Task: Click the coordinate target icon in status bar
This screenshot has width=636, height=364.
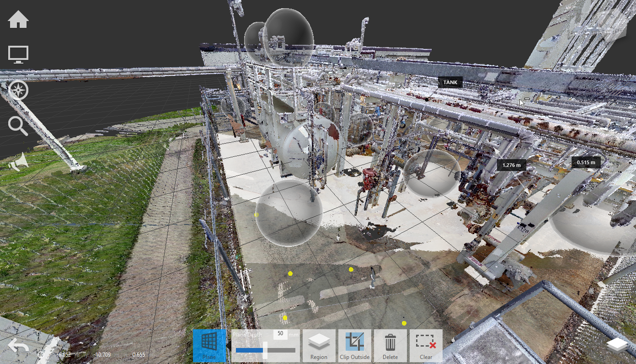Action: coord(41,354)
